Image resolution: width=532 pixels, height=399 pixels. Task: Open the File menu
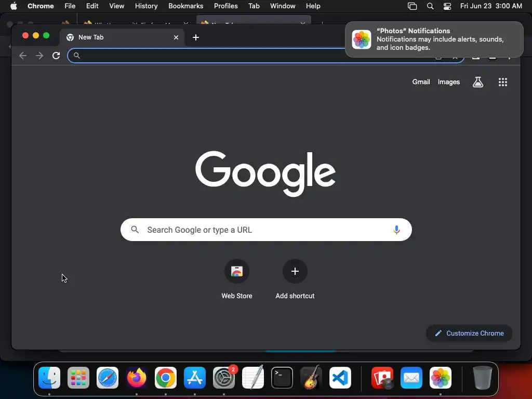(x=70, y=6)
